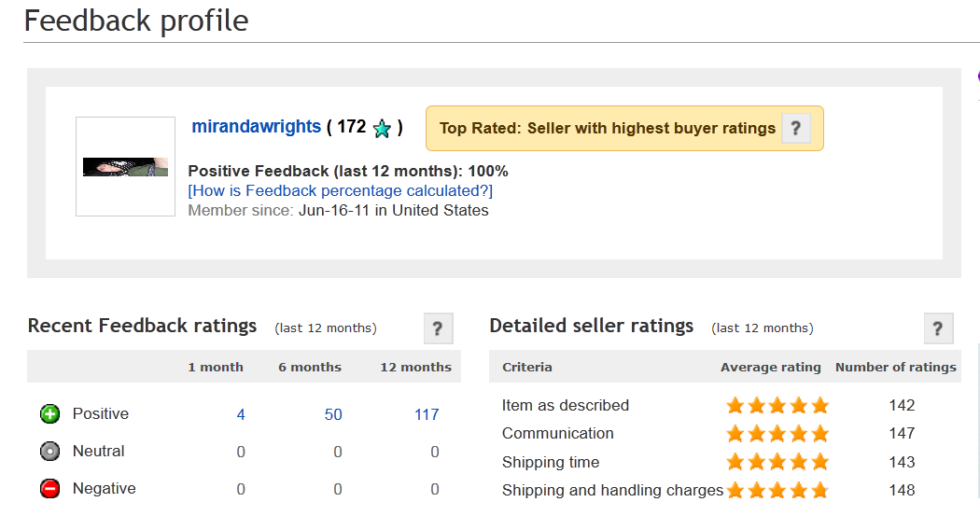View 4 positive ratings from 1 month
This screenshot has width=980, height=530.
pyautogui.click(x=241, y=414)
